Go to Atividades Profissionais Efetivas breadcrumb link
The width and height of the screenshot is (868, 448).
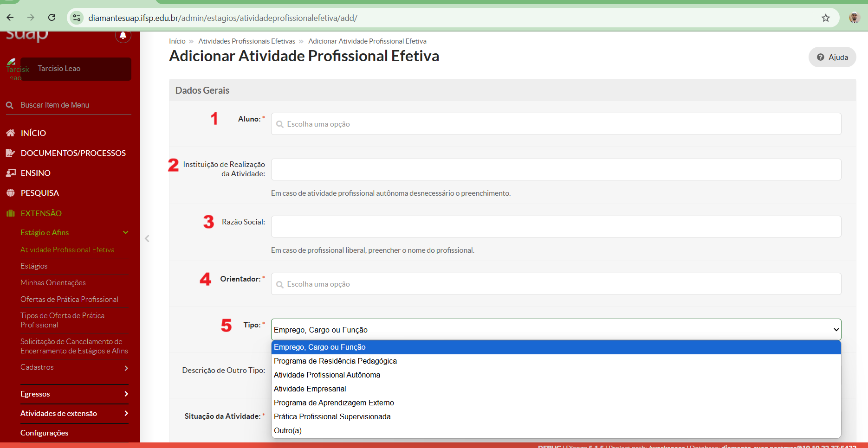tap(247, 41)
